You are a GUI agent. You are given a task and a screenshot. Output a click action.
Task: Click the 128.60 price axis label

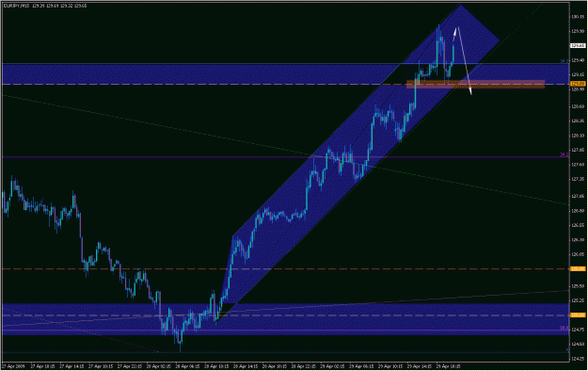point(578,106)
